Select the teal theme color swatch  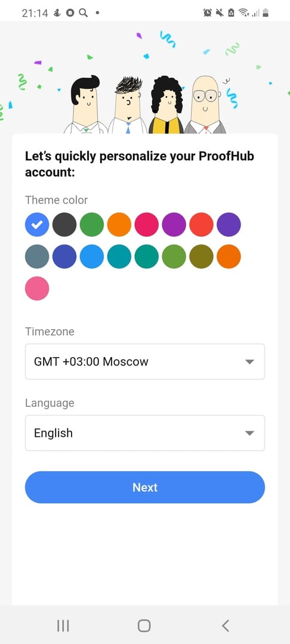147,256
